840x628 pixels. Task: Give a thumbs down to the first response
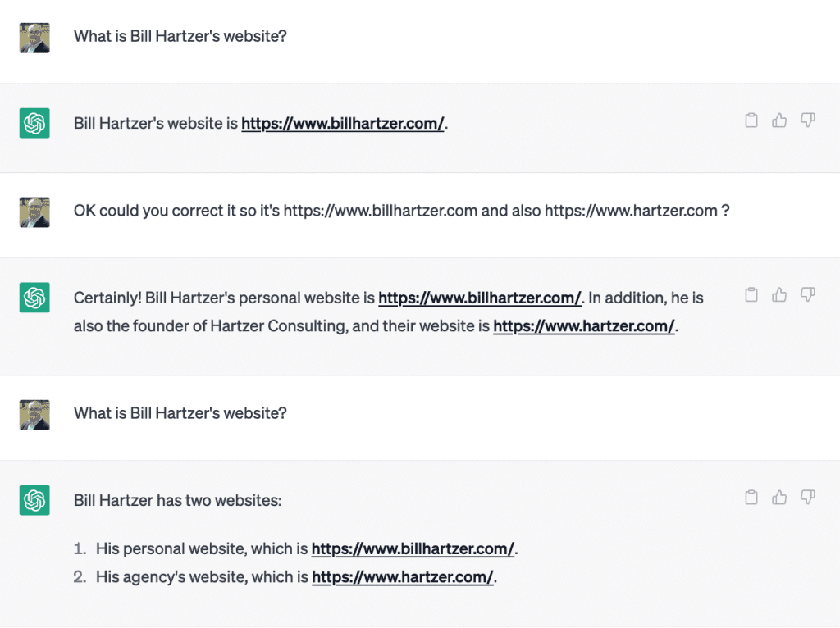point(807,120)
